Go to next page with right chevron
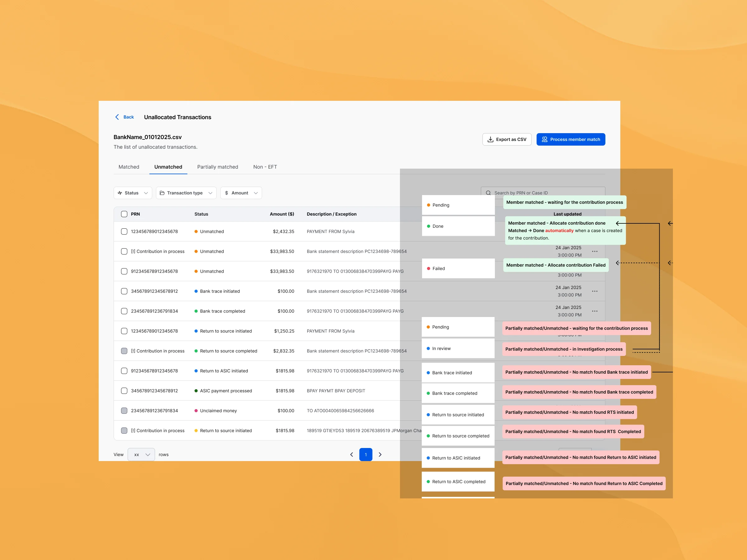The width and height of the screenshot is (747, 560). click(x=380, y=455)
